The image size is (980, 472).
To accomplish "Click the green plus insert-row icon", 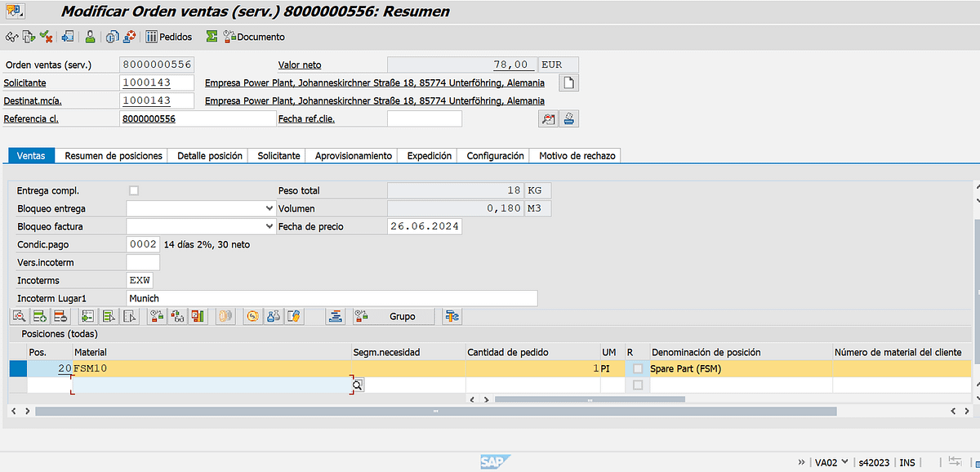I will click(x=39, y=316).
